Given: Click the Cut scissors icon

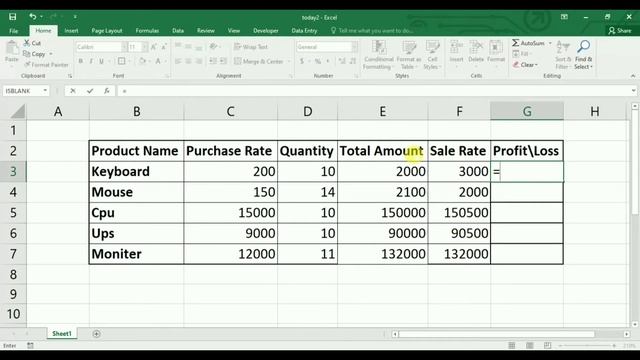Looking at the screenshot, I should point(27,43).
